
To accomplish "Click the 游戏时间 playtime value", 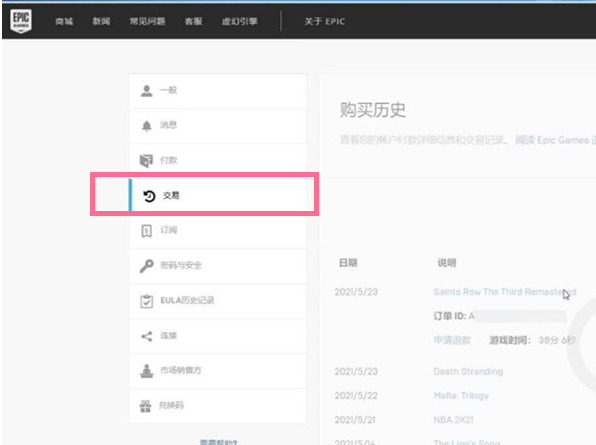I will click(557, 340).
